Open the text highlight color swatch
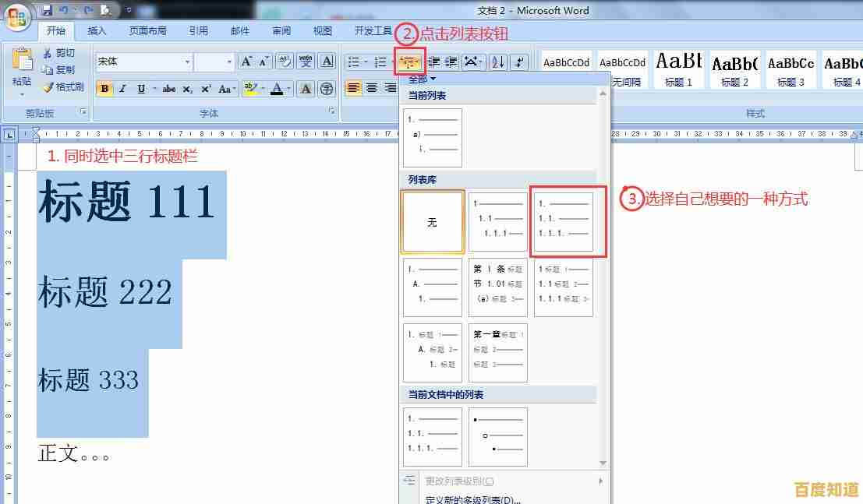Viewport: 863px width, 504px height. (249, 88)
